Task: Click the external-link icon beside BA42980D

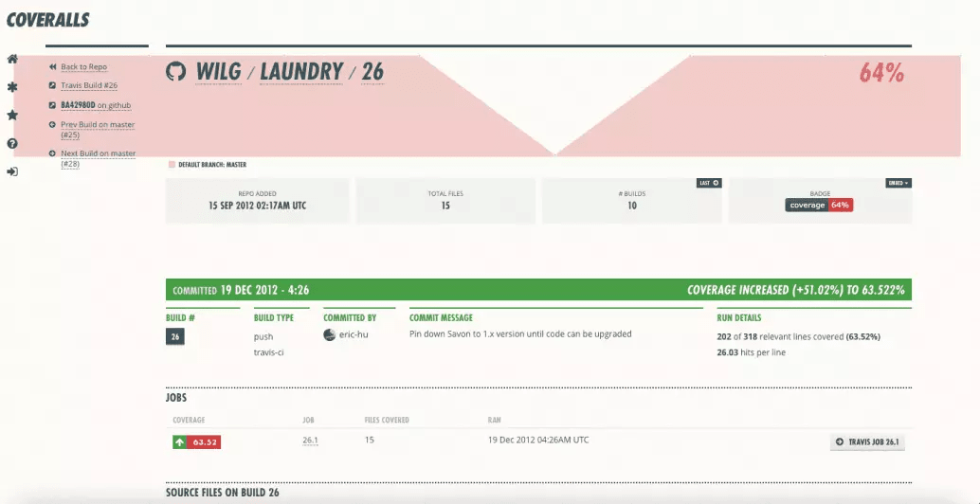Action: tap(52, 105)
